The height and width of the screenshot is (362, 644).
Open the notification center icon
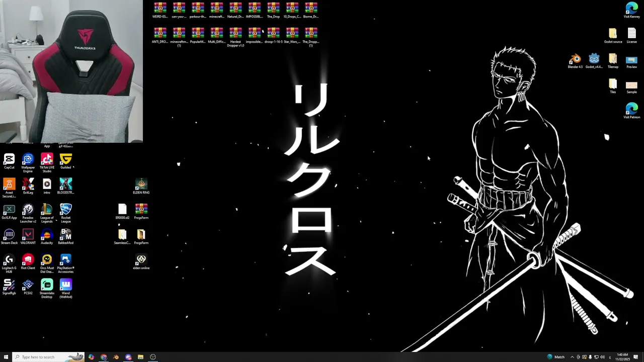coord(635,357)
